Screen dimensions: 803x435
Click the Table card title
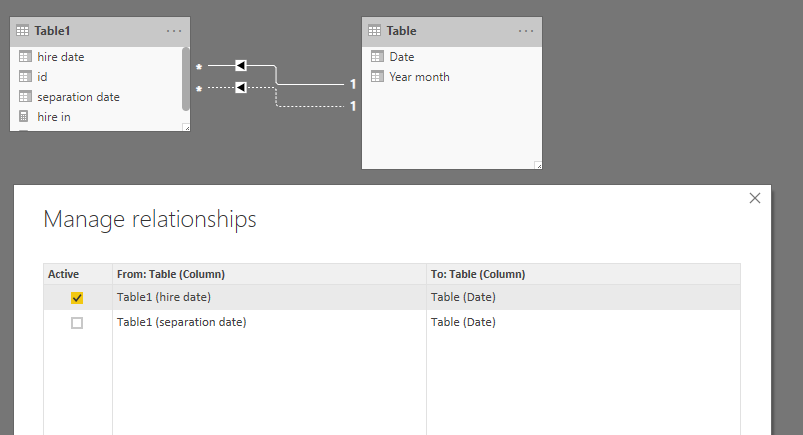[402, 31]
